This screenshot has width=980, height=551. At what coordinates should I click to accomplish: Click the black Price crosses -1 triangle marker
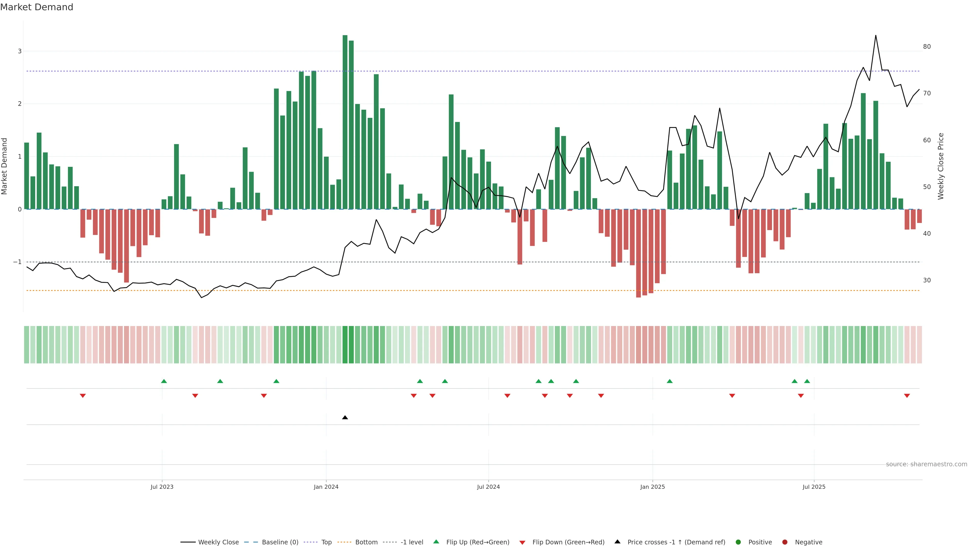[x=345, y=418]
